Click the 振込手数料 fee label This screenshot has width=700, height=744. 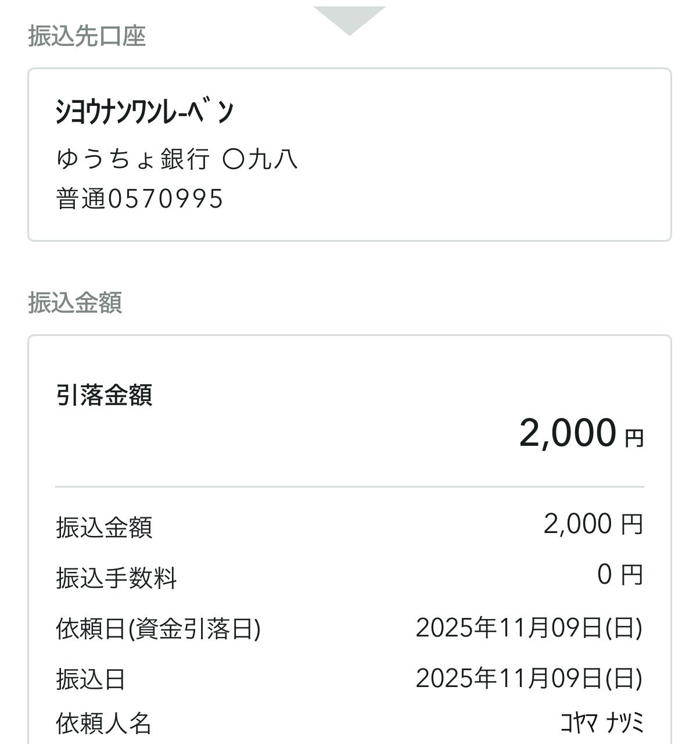(116, 578)
